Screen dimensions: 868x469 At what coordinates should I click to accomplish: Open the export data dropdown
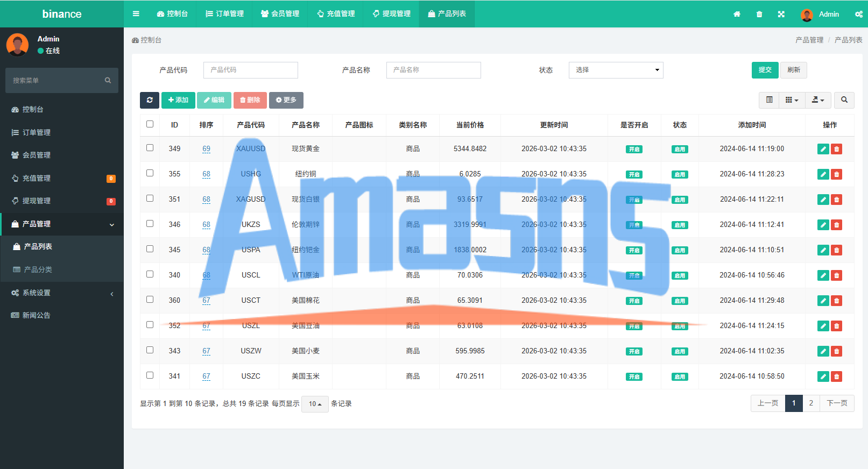coord(818,100)
